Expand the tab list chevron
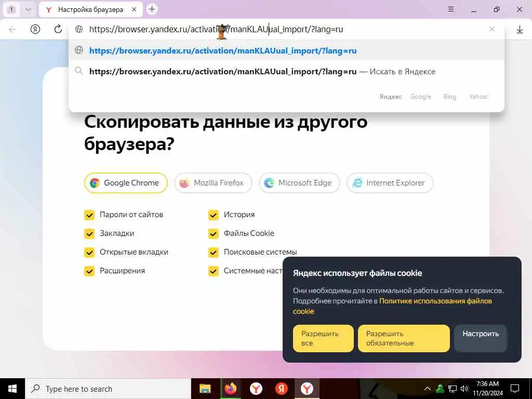The width and height of the screenshot is (532, 399). 28,9
